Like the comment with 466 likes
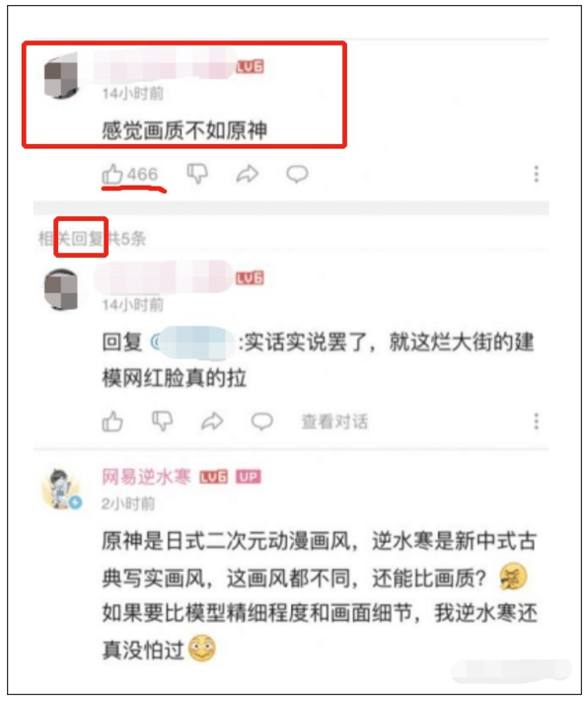The image size is (588, 704). coord(112,174)
